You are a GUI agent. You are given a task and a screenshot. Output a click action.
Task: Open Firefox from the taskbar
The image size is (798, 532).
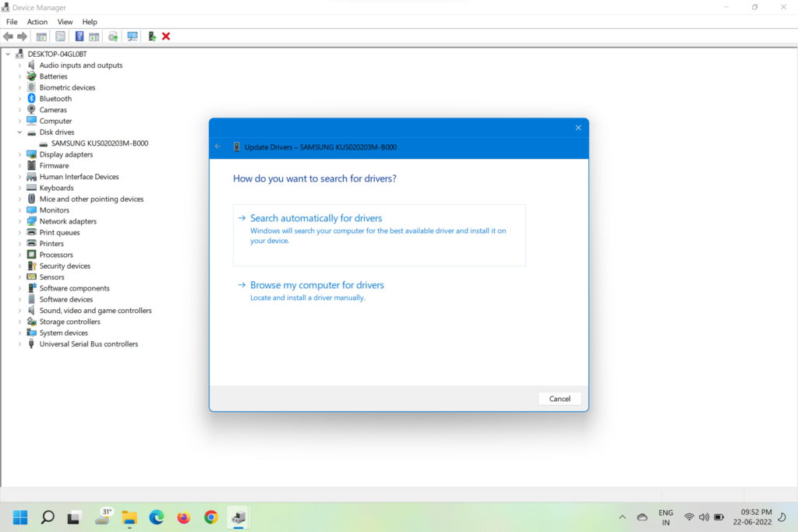coord(184,517)
